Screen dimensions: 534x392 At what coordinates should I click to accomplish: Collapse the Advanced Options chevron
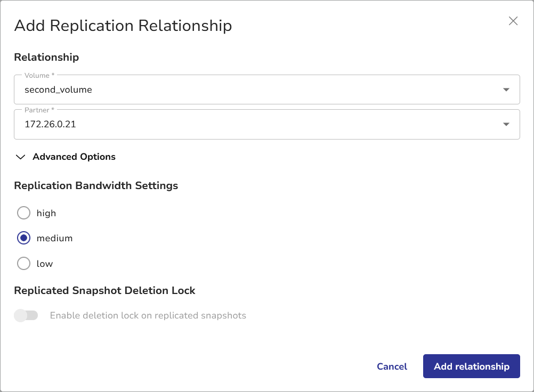tap(21, 157)
